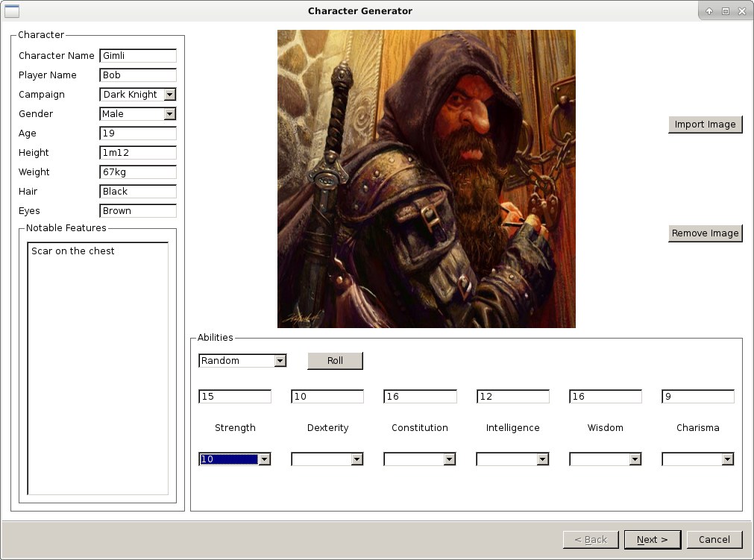The image size is (754, 560).
Task: Click the Constitution label
Action: (420, 428)
